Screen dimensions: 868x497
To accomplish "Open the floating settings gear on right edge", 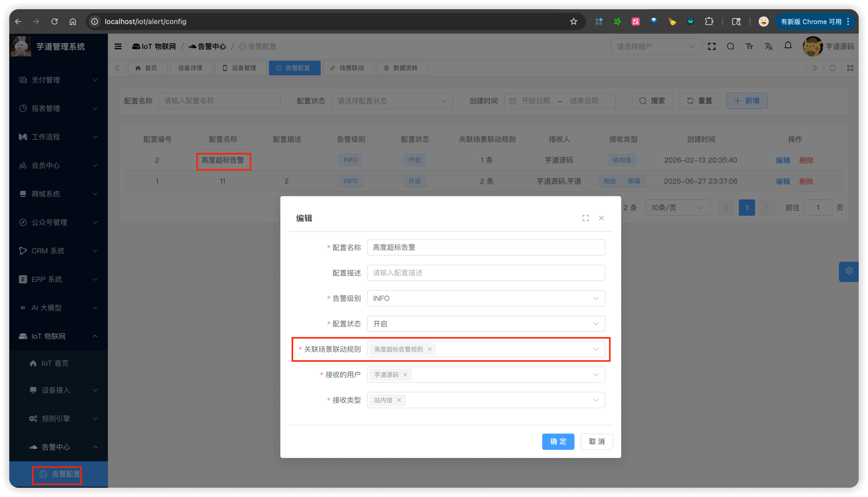I will tap(848, 271).
